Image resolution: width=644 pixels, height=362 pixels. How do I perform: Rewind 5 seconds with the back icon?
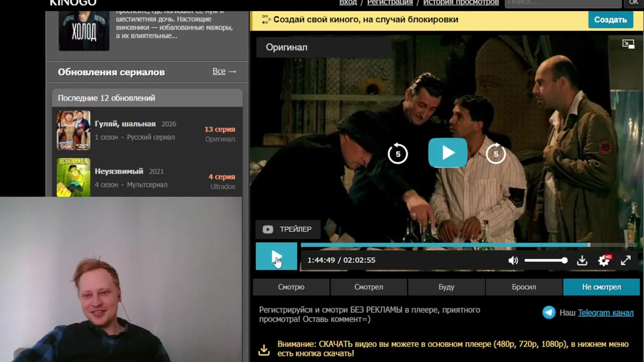coord(397,154)
